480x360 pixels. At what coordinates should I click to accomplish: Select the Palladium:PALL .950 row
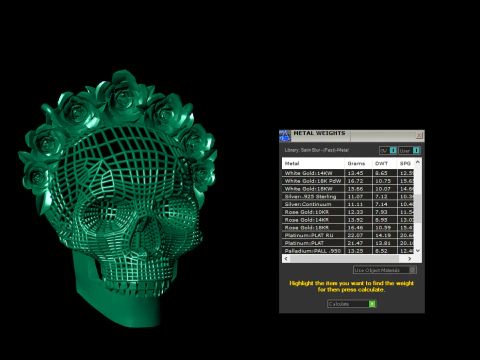point(348,251)
